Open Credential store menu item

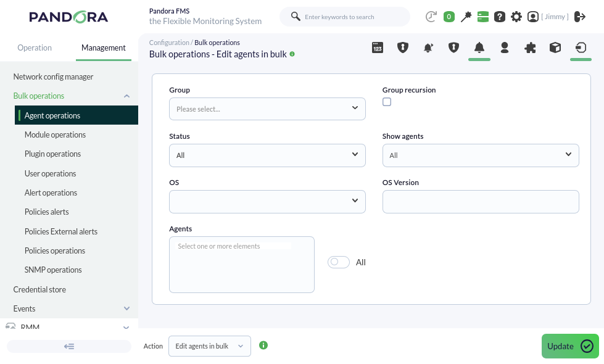point(39,289)
